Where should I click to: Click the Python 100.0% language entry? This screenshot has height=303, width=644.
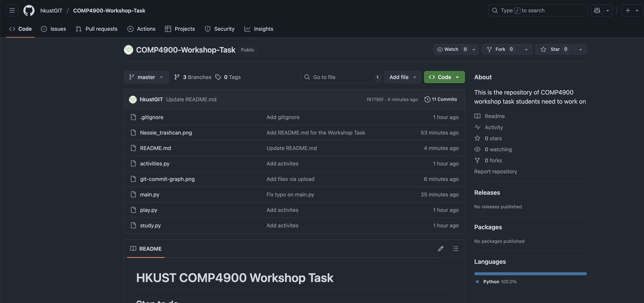pyautogui.click(x=496, y=282)
